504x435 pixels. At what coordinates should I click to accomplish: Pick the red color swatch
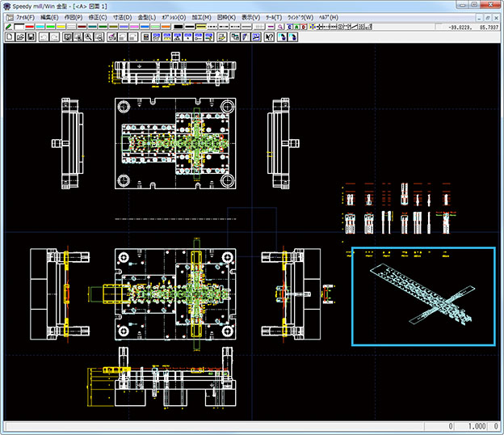pos(31,27)
